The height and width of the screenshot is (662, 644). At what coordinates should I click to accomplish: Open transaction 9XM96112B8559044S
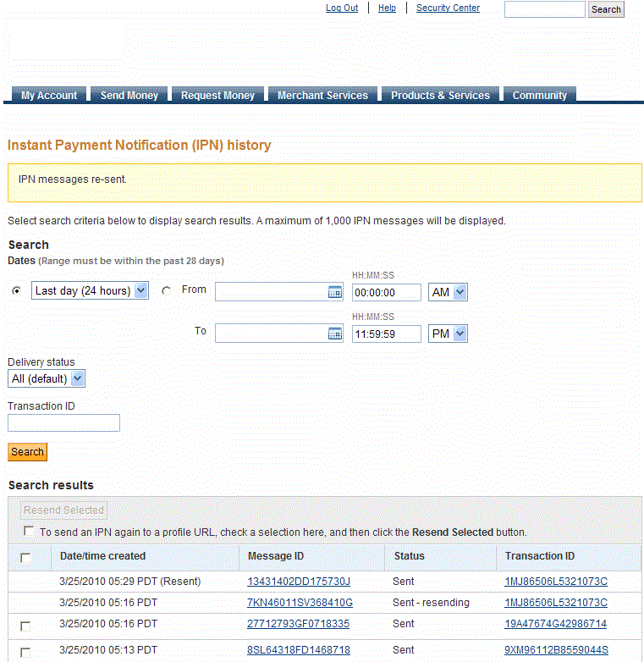point(556,650)
